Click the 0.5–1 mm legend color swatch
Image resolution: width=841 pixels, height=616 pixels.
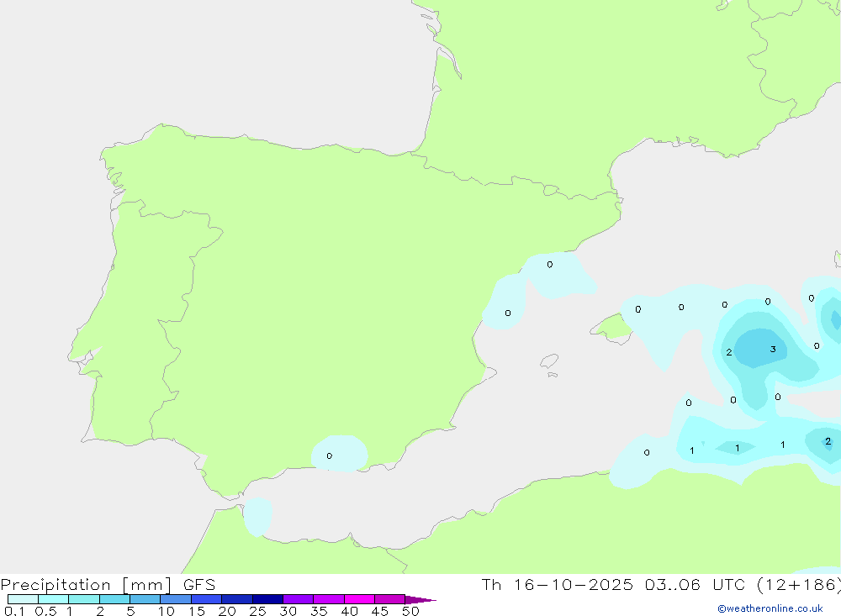(53, 599)
